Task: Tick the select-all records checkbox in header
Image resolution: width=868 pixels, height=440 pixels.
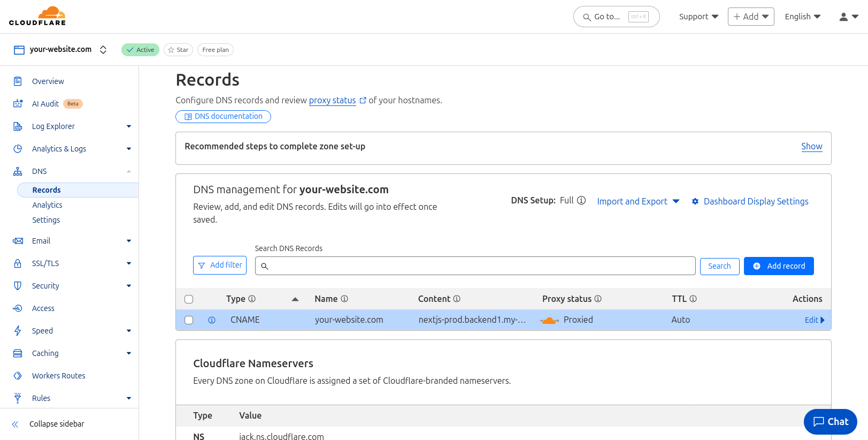Action: pyautogui.click(x=189, y=299)
